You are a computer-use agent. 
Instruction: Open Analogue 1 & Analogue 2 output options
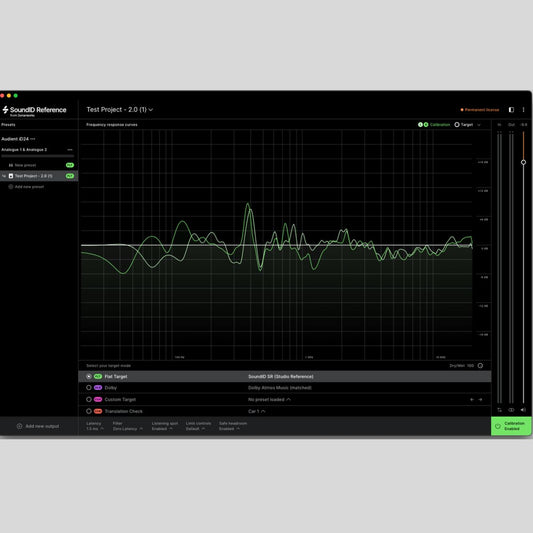tap(70, 150)
